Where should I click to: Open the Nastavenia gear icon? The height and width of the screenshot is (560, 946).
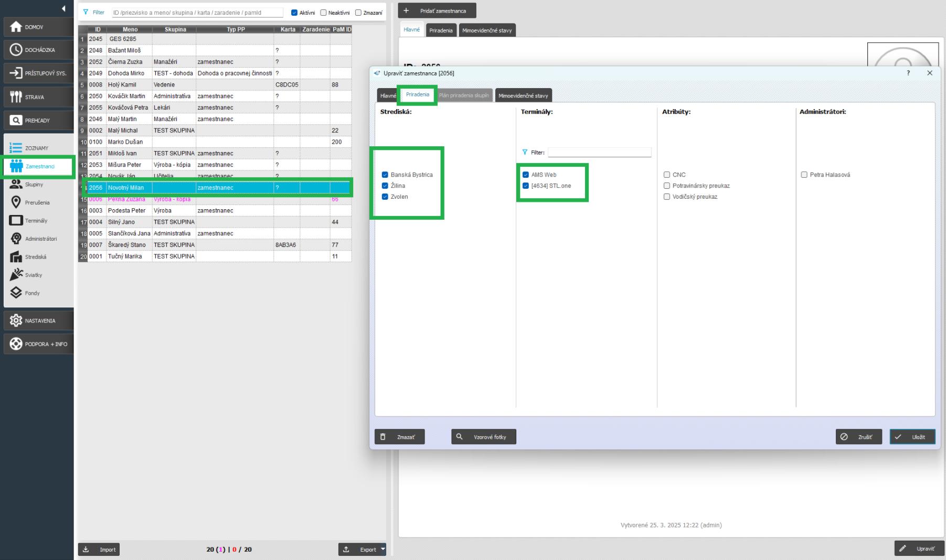(16, 320)
